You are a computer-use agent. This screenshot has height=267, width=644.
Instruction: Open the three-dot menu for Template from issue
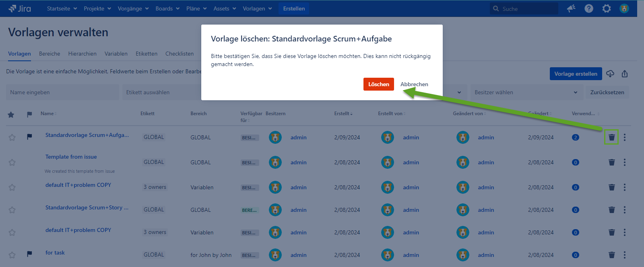point(624,162)
